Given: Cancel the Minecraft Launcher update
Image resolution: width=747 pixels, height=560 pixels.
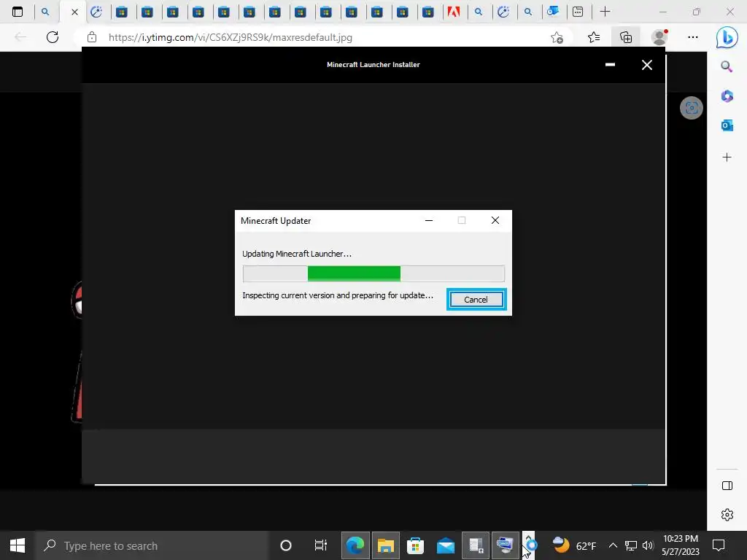Looking at the screenshot, I should pyautogui.click(x=476, y=300).
